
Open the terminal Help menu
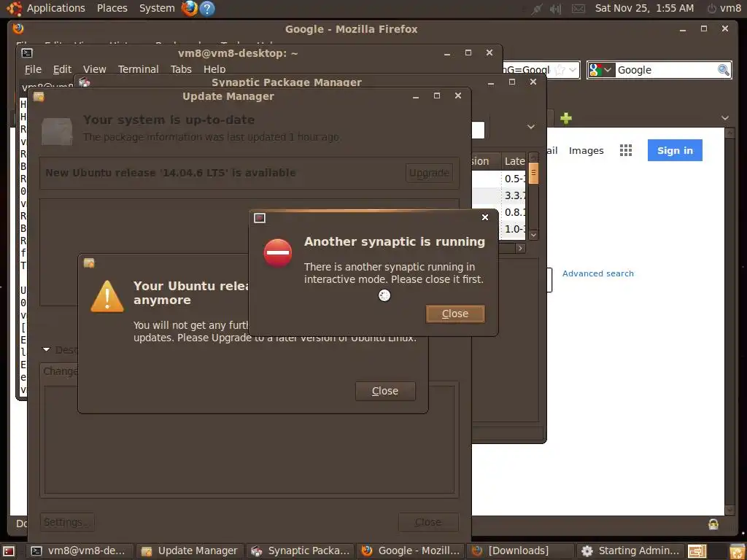214,69
